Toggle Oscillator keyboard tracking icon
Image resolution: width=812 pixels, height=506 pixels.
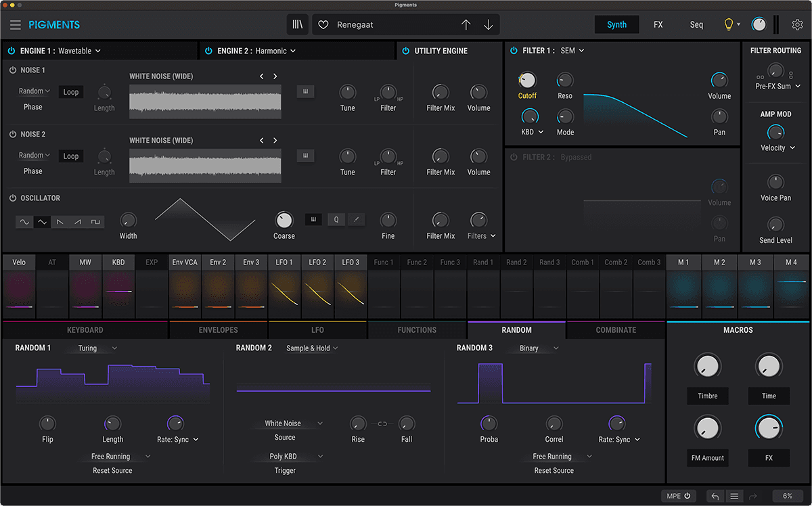click(x=313, y=219)
